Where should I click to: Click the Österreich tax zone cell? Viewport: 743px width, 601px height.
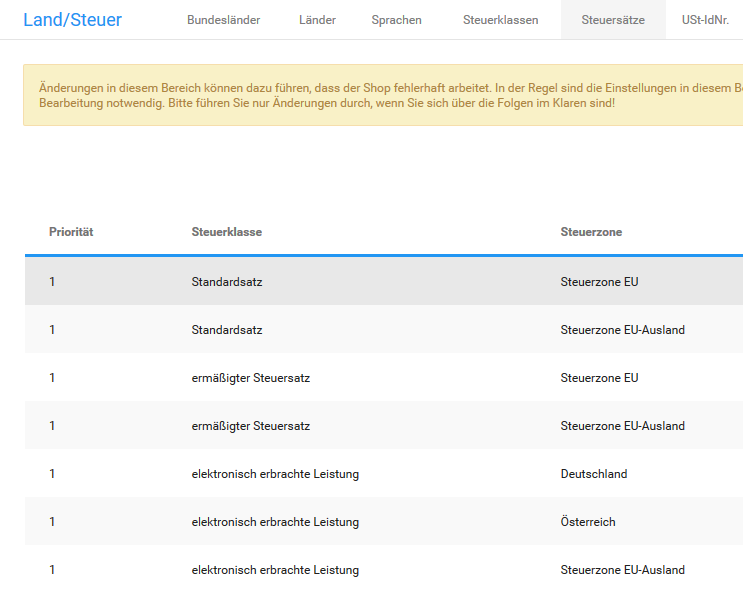[588, 522]
